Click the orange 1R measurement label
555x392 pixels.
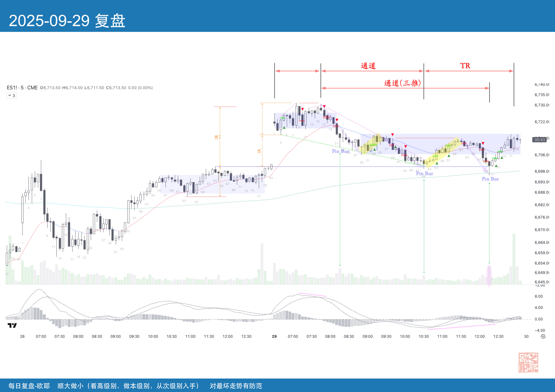259,151
